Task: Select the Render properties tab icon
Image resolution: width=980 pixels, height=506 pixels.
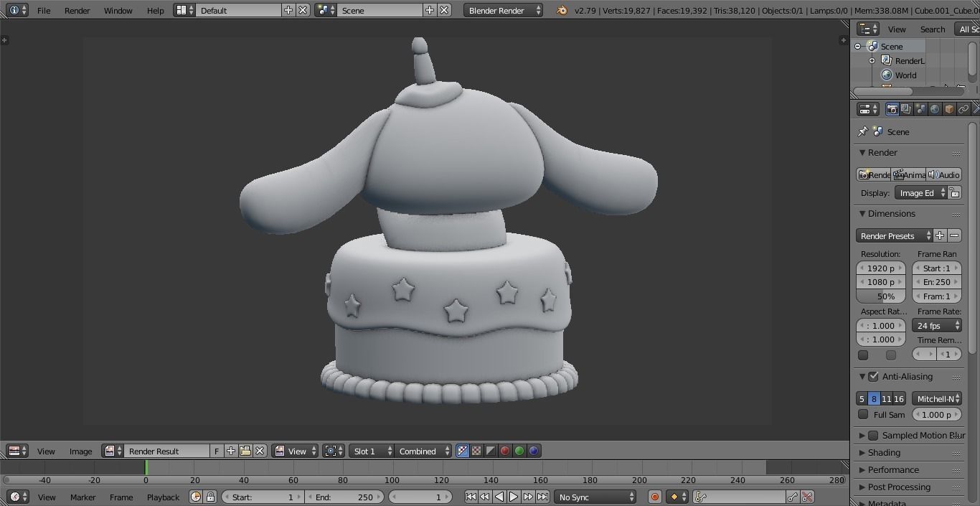Action: [892, 109]
